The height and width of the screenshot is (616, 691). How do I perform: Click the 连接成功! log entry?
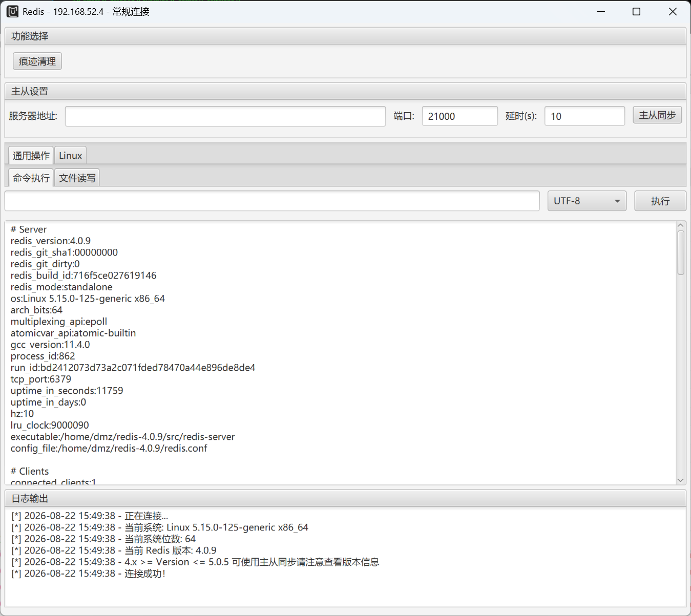click(x=89, y=573)
